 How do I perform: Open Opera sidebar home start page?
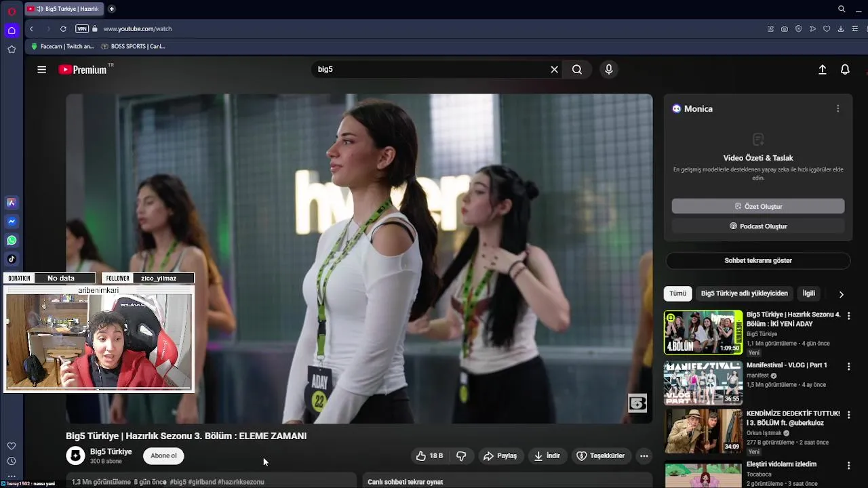click(x=12, y=30)
